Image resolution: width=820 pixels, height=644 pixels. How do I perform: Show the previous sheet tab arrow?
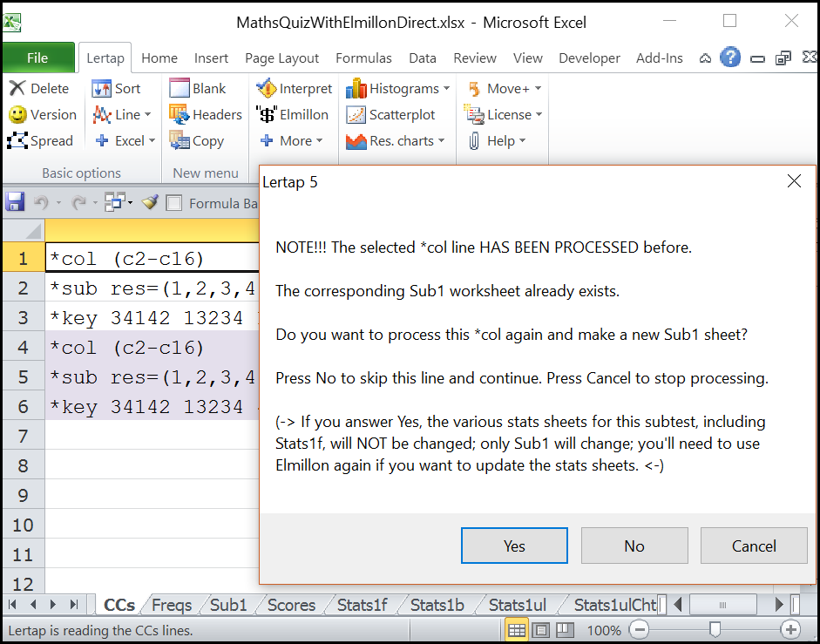33,605
